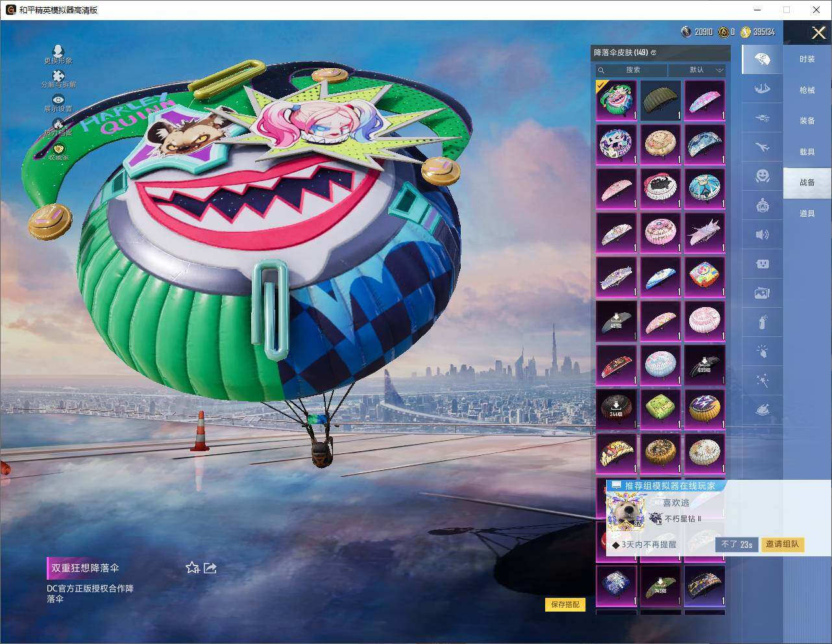Select the square face sticker category icon
Image resolution: width=832 pixels, height=644 pixels.
[763, 264]
